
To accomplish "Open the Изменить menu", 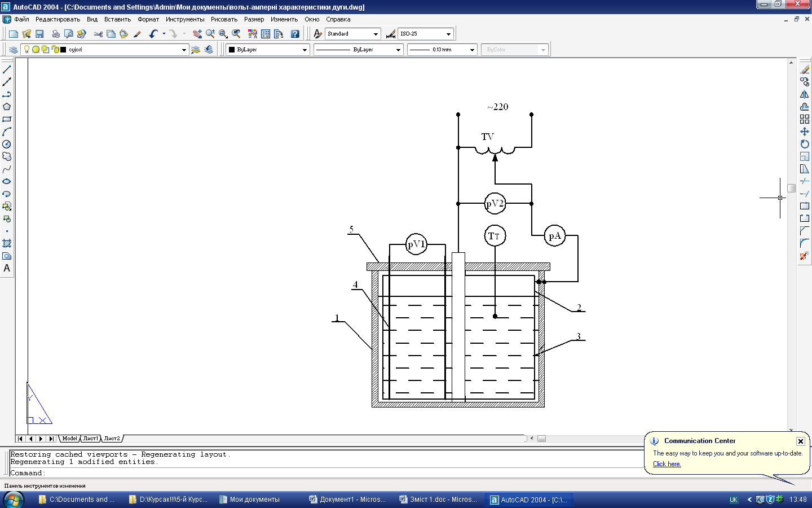I will coord(284,19).
